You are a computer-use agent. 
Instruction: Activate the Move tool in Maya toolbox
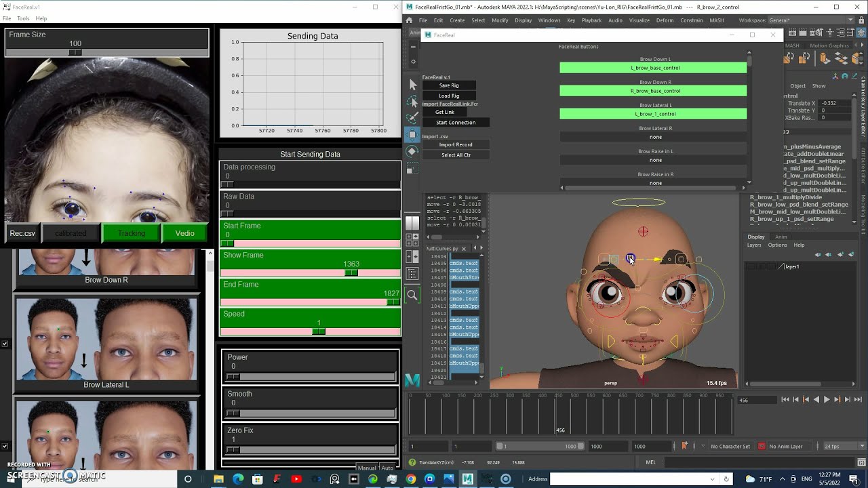tap(412, 135)
